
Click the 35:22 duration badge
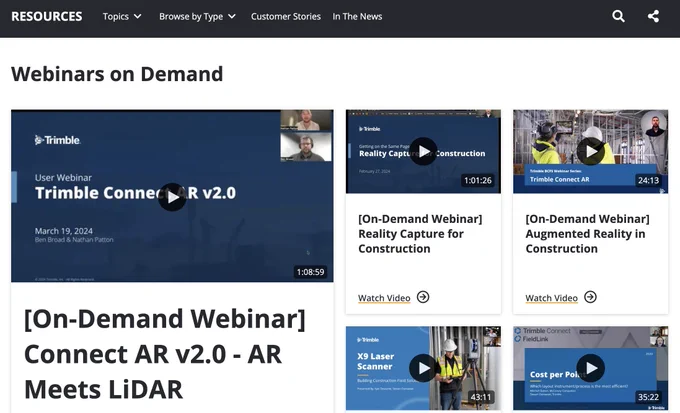coord(648,397)
